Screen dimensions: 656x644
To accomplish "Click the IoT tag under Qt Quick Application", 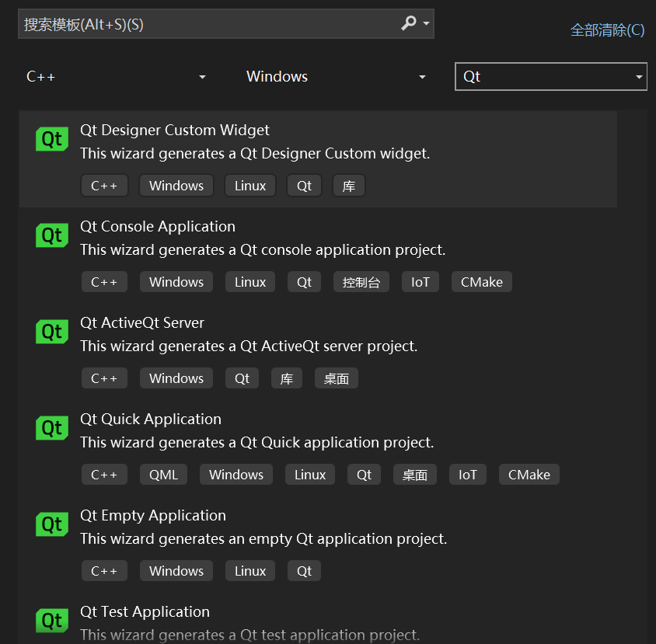I will tap(467, 474).
